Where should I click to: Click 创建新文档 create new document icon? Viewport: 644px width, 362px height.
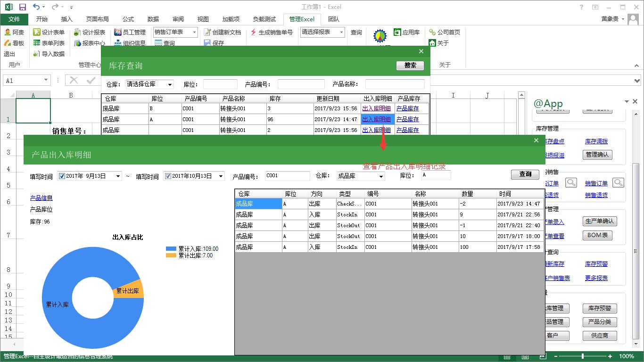[207, 33]
